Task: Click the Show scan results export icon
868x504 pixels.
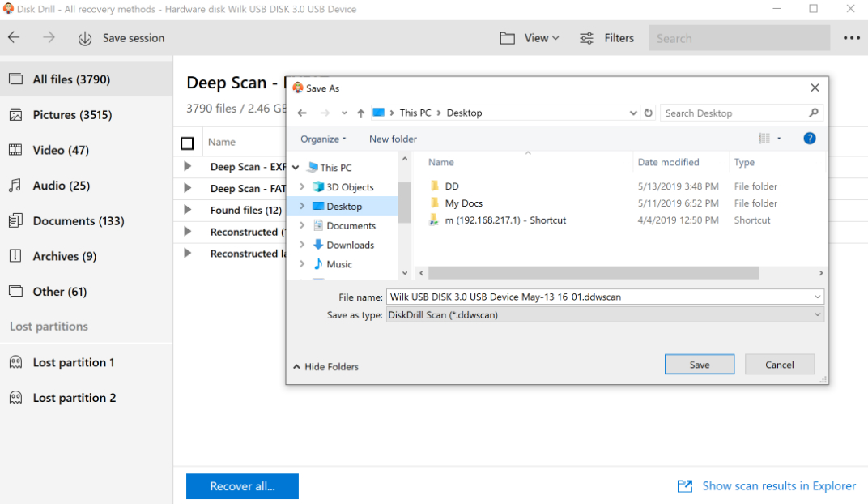Action: coord(685,486)
